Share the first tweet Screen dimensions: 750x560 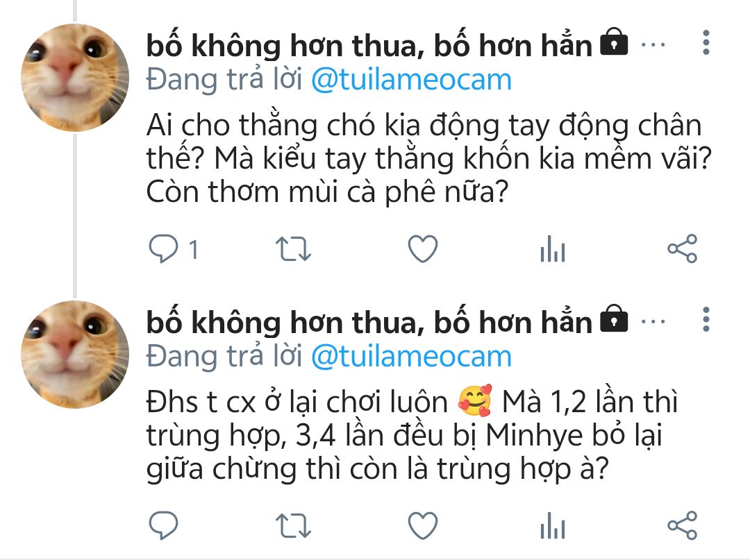tap(683, 249)
